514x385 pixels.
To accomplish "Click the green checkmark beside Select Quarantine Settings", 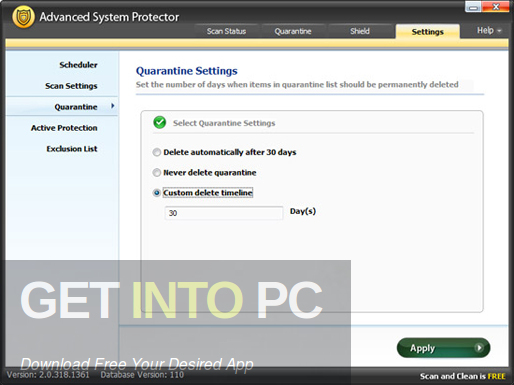I will tap(160, 123).
